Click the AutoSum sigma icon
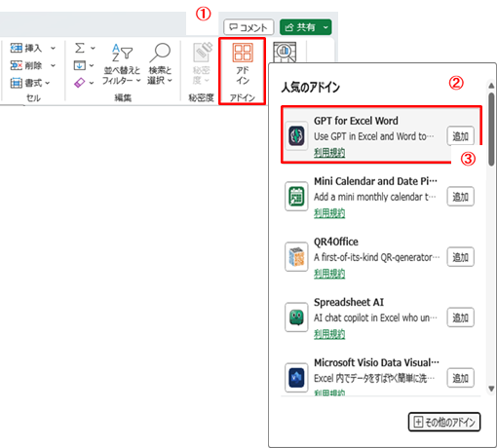 80,48
